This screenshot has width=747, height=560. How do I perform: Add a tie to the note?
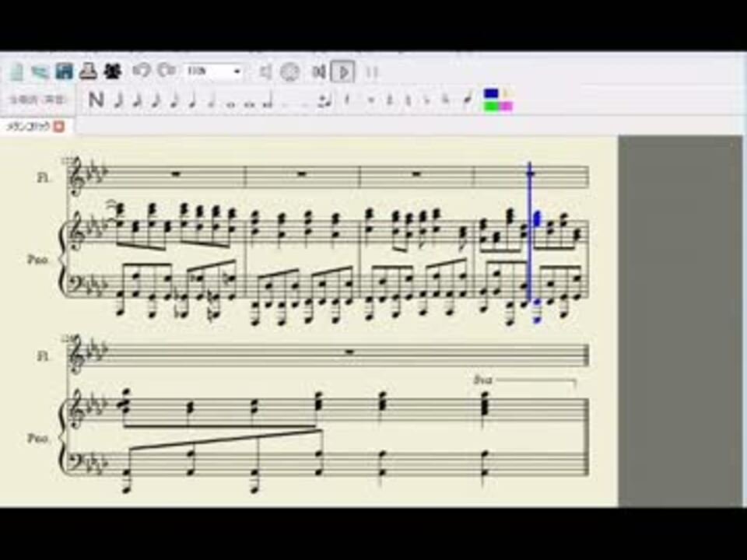(325, 100)
